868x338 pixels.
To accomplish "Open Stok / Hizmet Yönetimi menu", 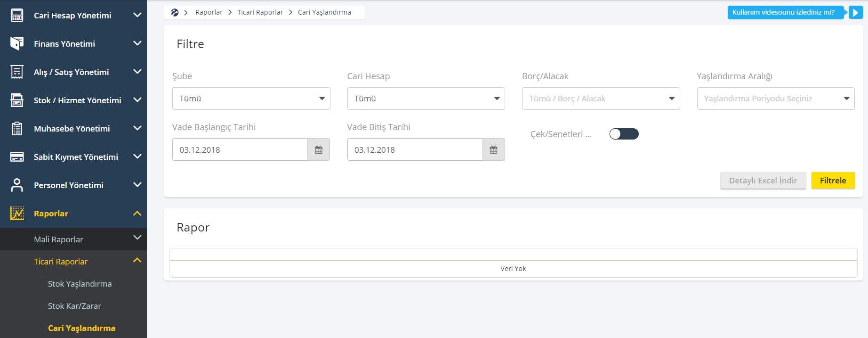I will [78, 100].
